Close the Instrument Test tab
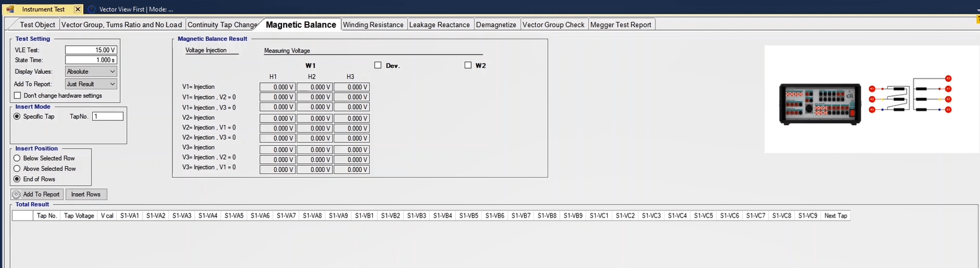 pos(78,10)
